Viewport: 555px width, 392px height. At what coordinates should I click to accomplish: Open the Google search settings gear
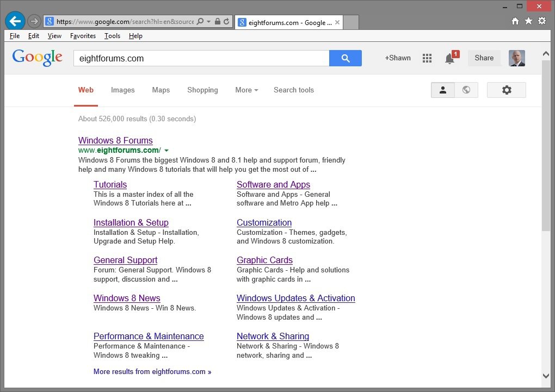[507, 90]
